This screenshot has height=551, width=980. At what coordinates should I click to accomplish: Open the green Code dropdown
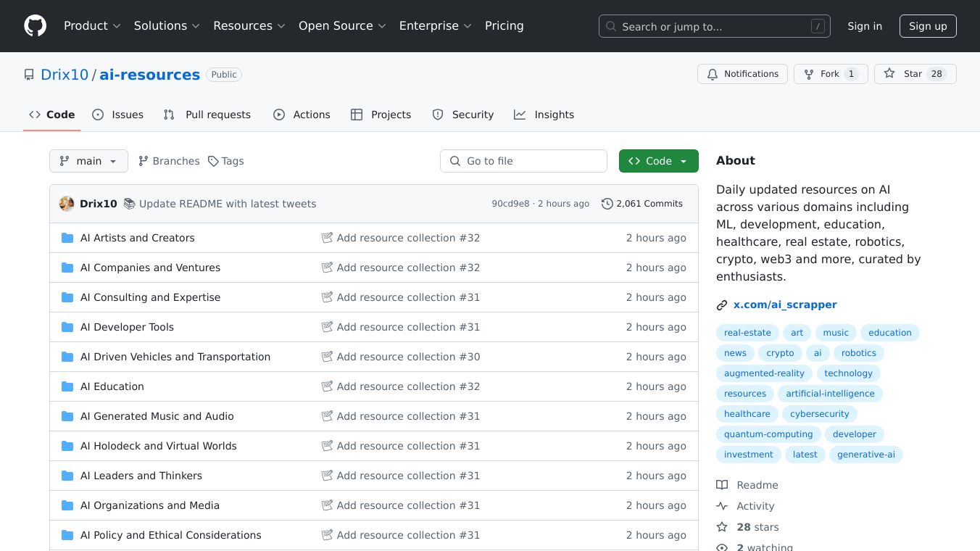(658, 161)
